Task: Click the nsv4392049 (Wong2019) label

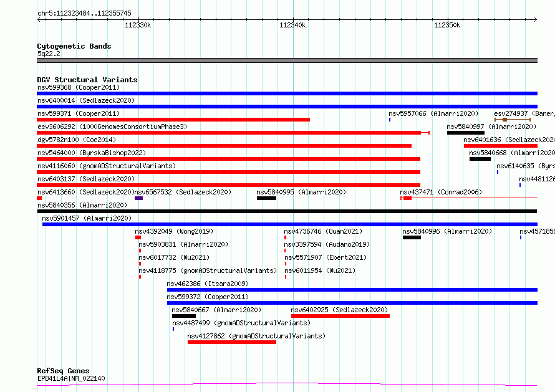Action: 174,231
